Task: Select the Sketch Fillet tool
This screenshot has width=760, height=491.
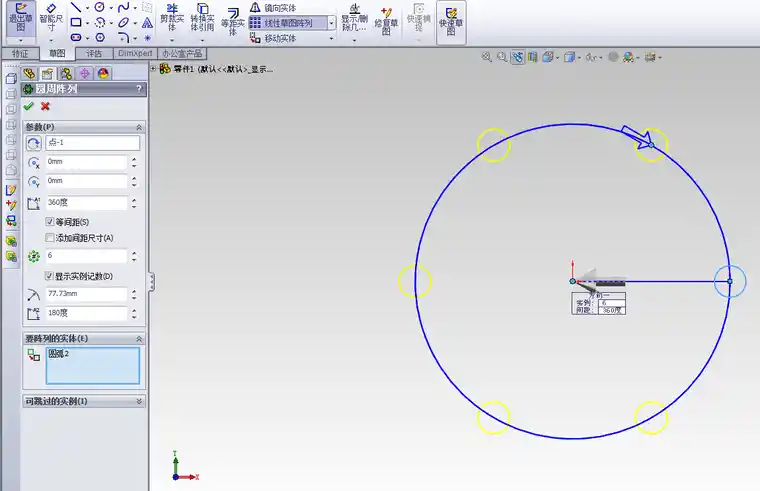Action: tap(124, 37)
